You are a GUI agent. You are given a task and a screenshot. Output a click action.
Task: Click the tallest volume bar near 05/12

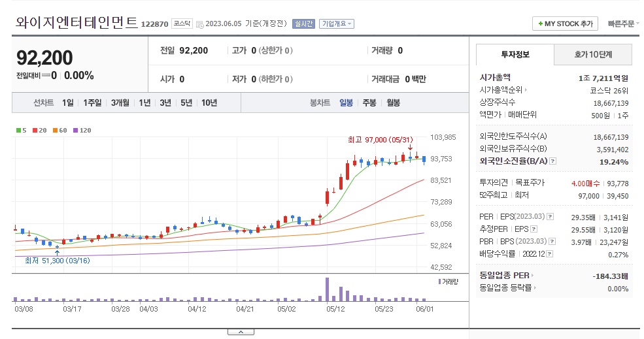click(328, 290)
